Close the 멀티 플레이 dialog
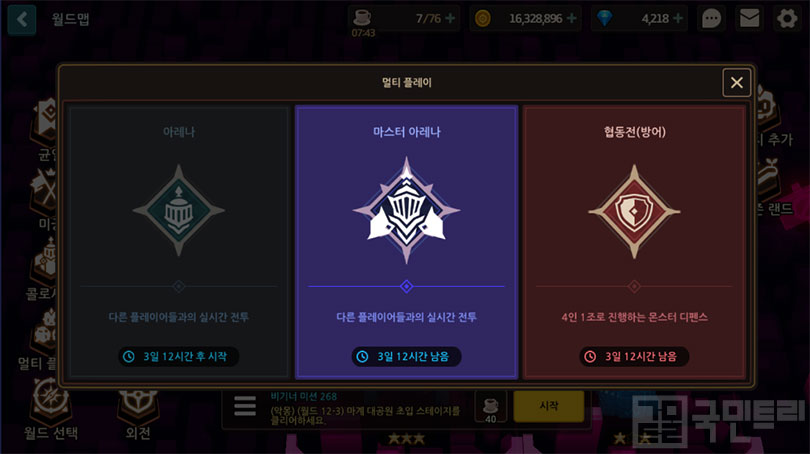 [x=737, y=82]
